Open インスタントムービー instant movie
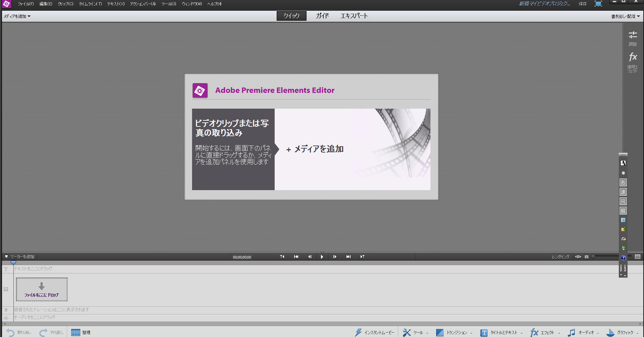This screenshot has width=644, height=337. point(375,332)
